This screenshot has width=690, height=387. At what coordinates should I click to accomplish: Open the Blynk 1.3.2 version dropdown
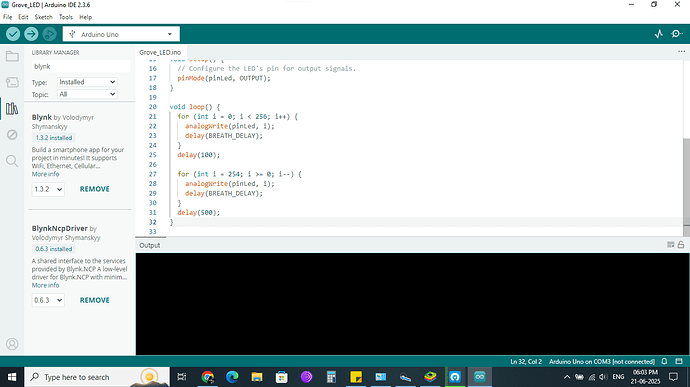pyautogui.click(x=48, y=189)
